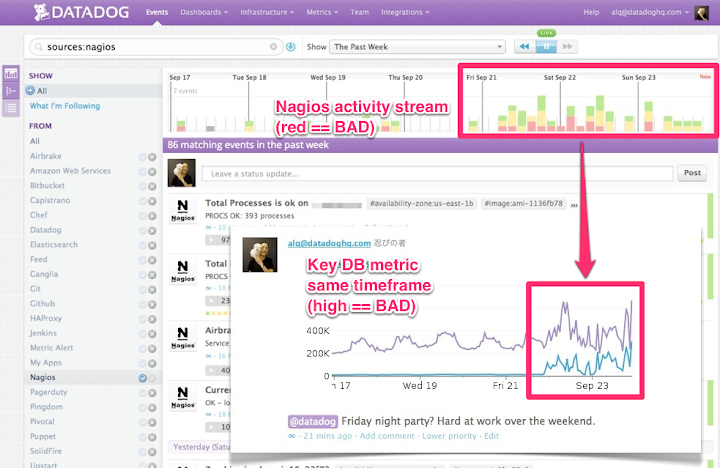Filter events from Airbrake
This screenshot has width=720, height=468.
click(46, 156)
